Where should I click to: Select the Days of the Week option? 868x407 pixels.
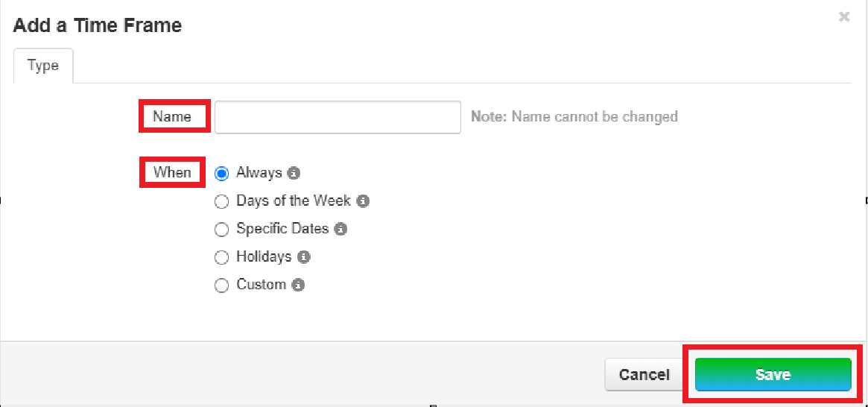tap(221, 201)
